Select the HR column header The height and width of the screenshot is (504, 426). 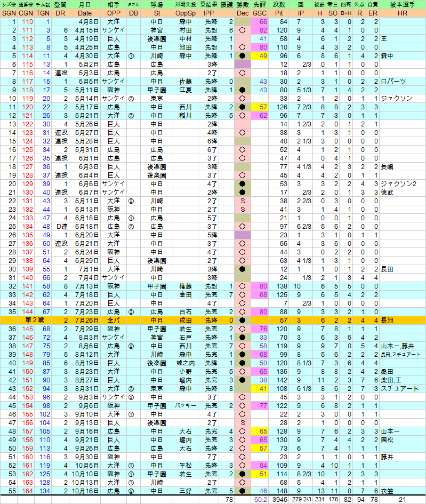[402, 13]
